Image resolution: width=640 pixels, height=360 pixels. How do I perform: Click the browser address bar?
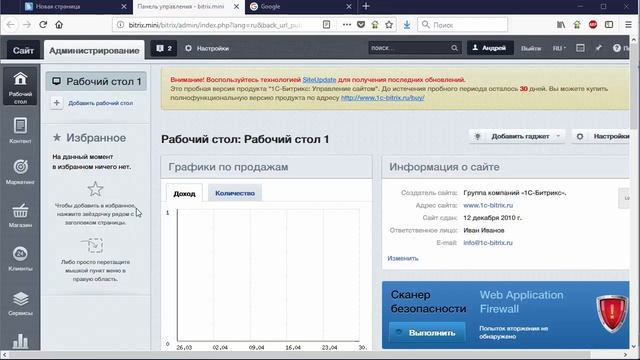[x=216, y=25]
